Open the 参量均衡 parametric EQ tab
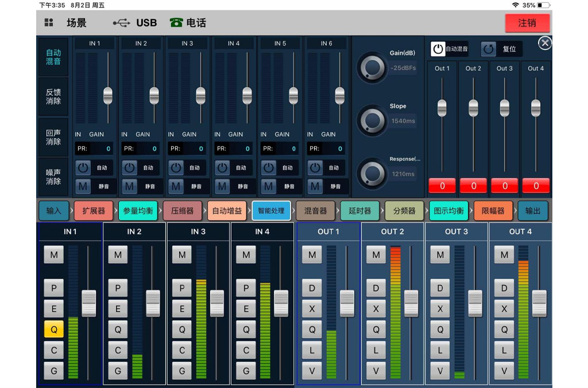Image resolution: width=588 pixels, height=388 pixels. tap(138, 211)
